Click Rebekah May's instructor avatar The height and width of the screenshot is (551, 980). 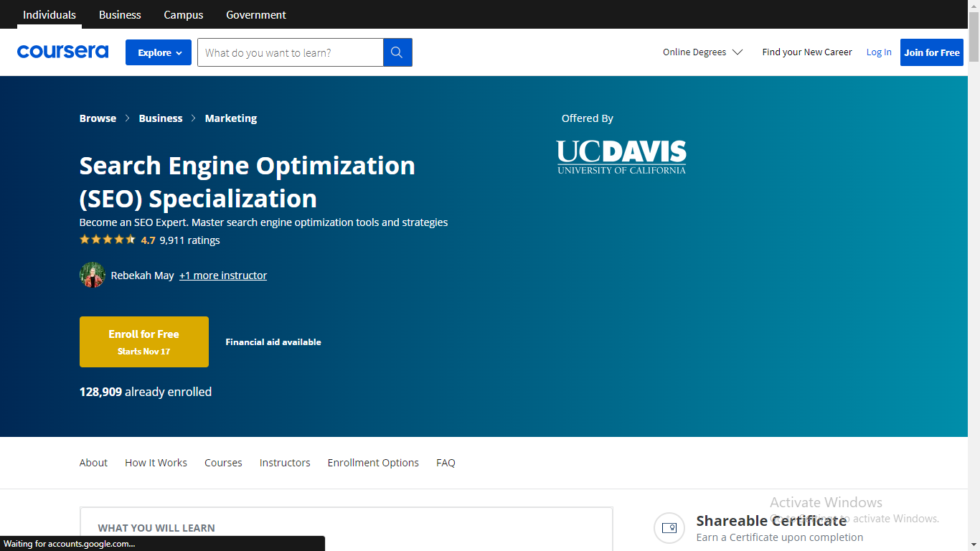(x=93, y=275)
